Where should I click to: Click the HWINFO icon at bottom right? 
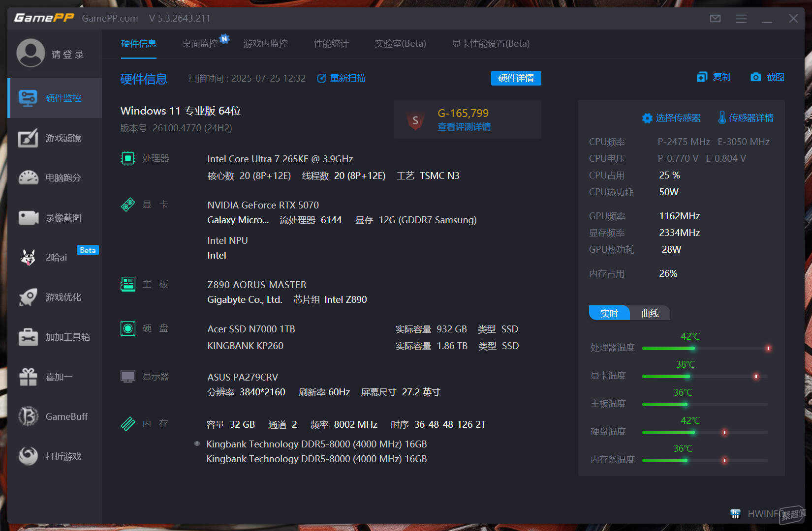coord(735,514)
